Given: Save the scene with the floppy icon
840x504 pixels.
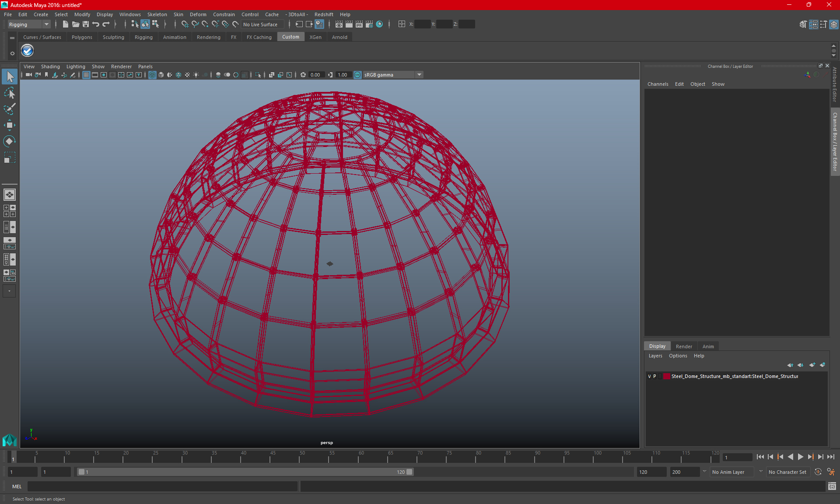Looking at the screenshot, I should pos(86,24).
